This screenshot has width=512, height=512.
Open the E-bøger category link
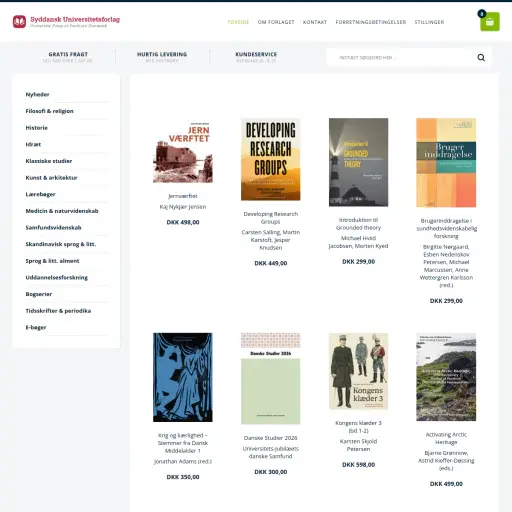pos(36,328)
